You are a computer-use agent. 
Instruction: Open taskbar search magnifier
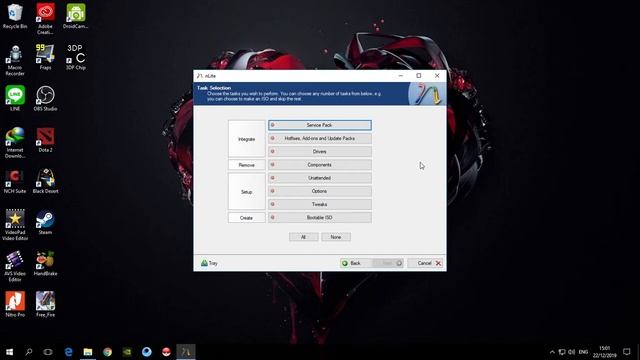[x=29, y=352]
